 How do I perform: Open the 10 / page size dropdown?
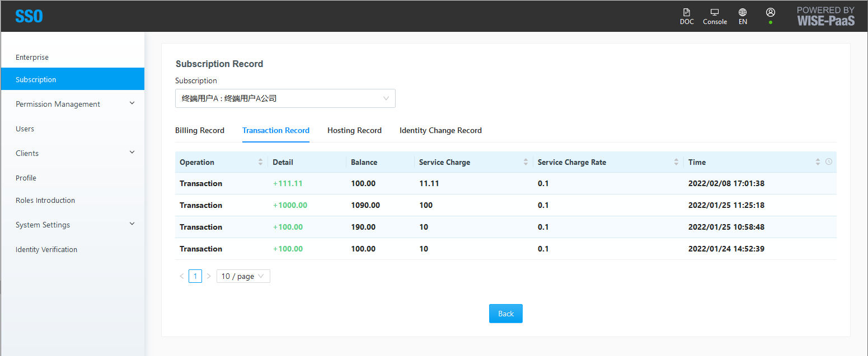point(243,276)
